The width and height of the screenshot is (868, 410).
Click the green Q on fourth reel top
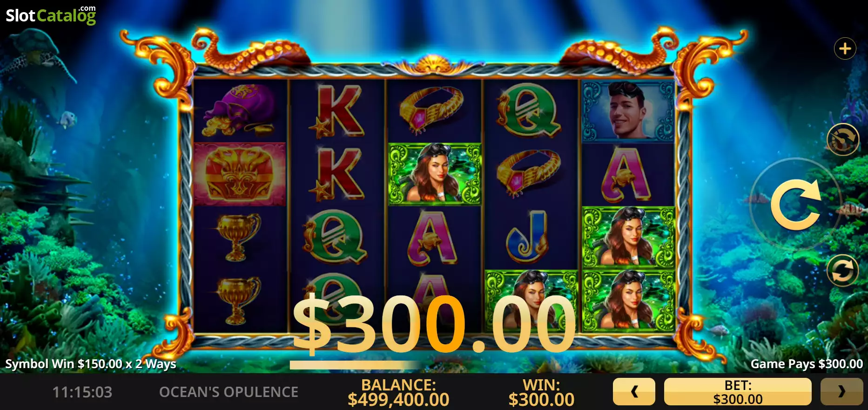click(528, 110)
